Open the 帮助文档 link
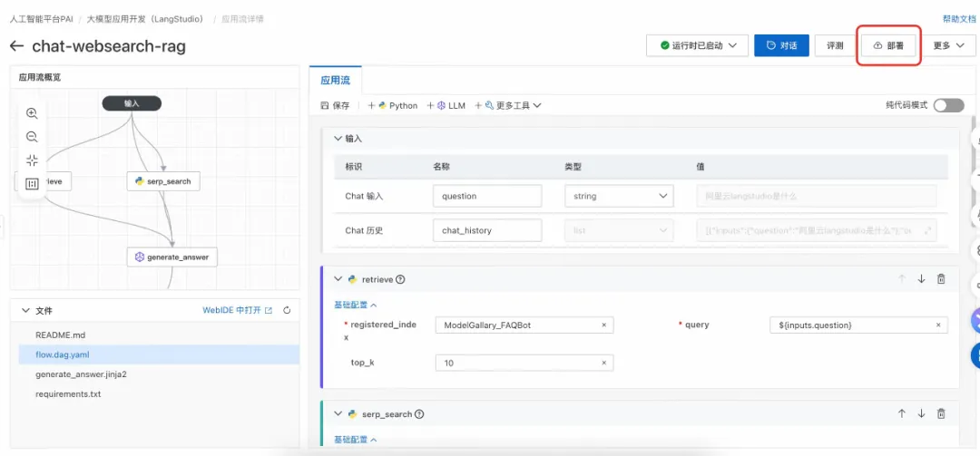 [959, 19]
